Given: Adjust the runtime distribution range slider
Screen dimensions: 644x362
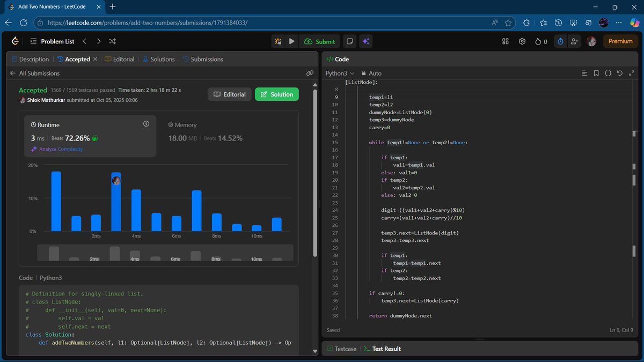Looking at the screenshot, I should click(165, 253).
